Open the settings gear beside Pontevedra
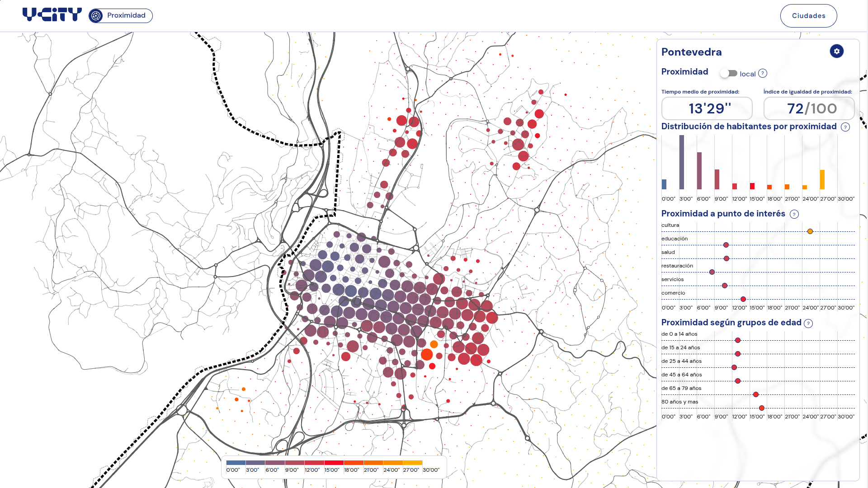 click(x=836, y=51)
